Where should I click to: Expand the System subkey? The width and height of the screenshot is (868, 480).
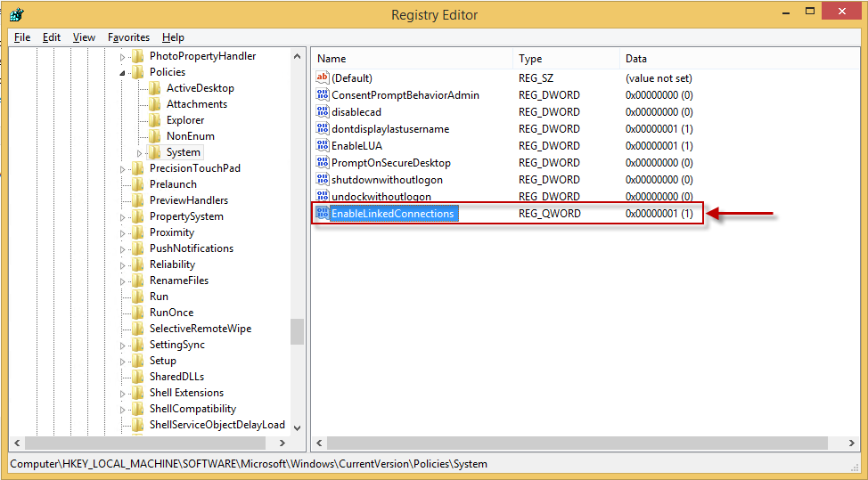coord(140,153)
